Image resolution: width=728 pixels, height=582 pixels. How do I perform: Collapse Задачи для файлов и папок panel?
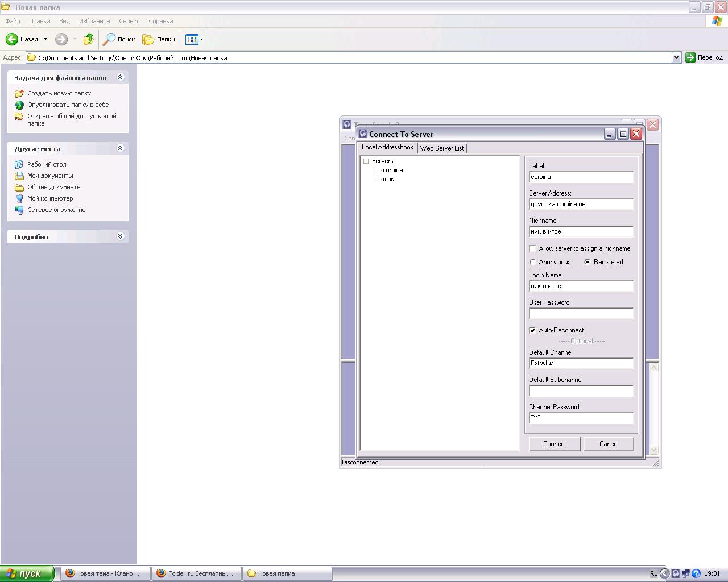(120, 77)
